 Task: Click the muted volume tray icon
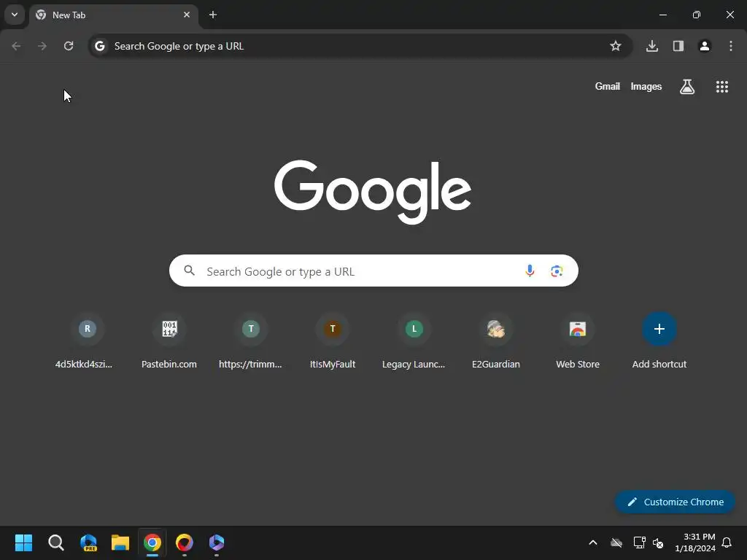coord(659,542)
